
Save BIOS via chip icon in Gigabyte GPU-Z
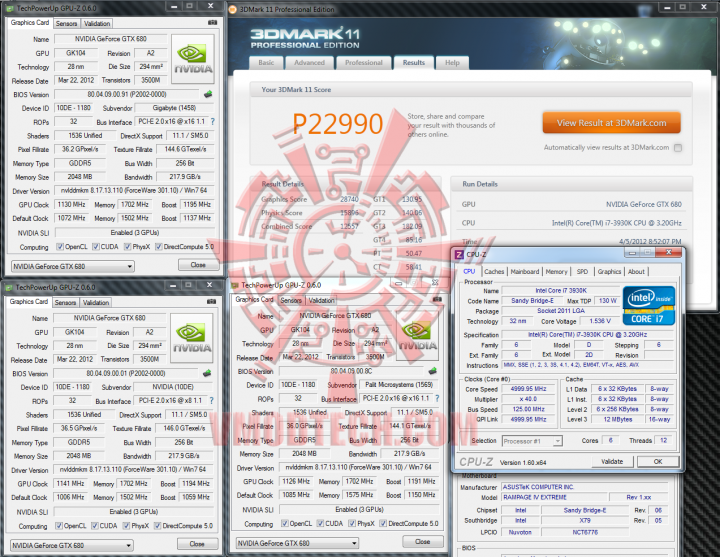208,95
